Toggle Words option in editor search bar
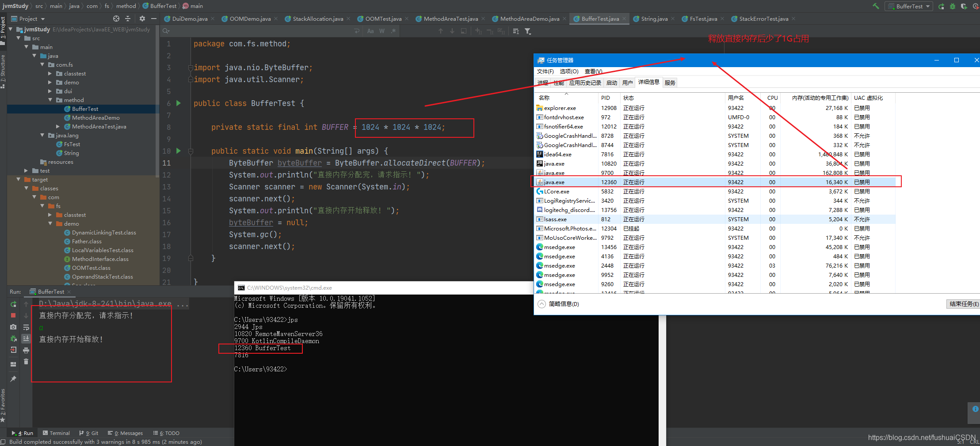The image size is (980, 446). pyautogui.click(x=382, y=31)
